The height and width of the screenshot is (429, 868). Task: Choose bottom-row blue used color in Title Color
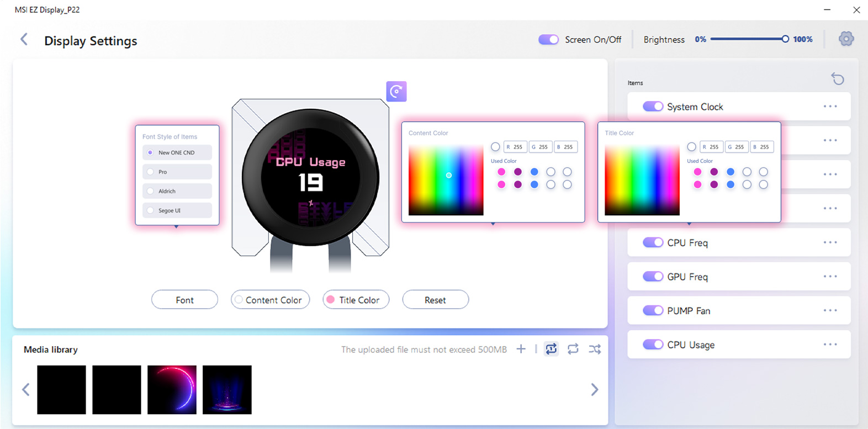tap(731, 184)
